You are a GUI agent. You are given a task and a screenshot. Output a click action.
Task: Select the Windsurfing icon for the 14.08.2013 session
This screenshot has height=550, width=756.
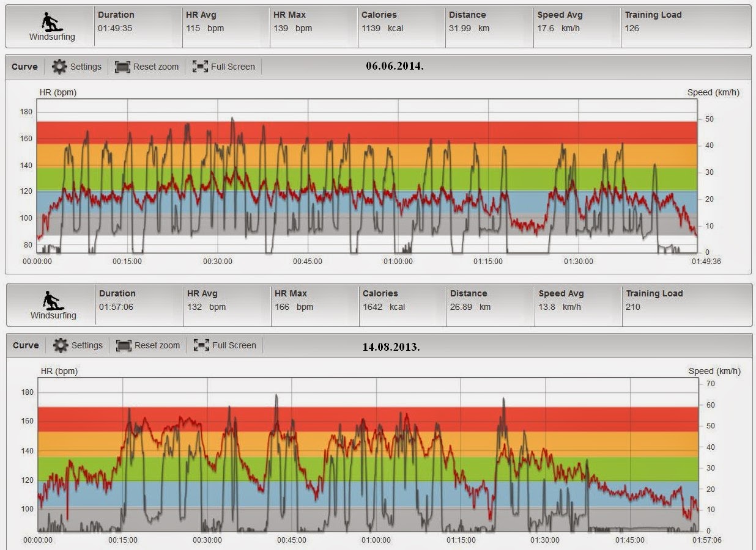[x=50, y=299]
